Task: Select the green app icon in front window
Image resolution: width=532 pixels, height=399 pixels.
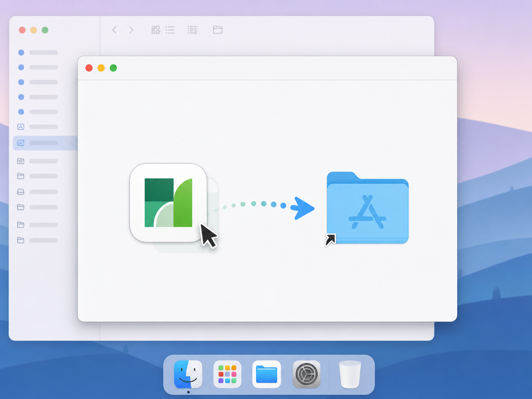Action: coord(168,203)
